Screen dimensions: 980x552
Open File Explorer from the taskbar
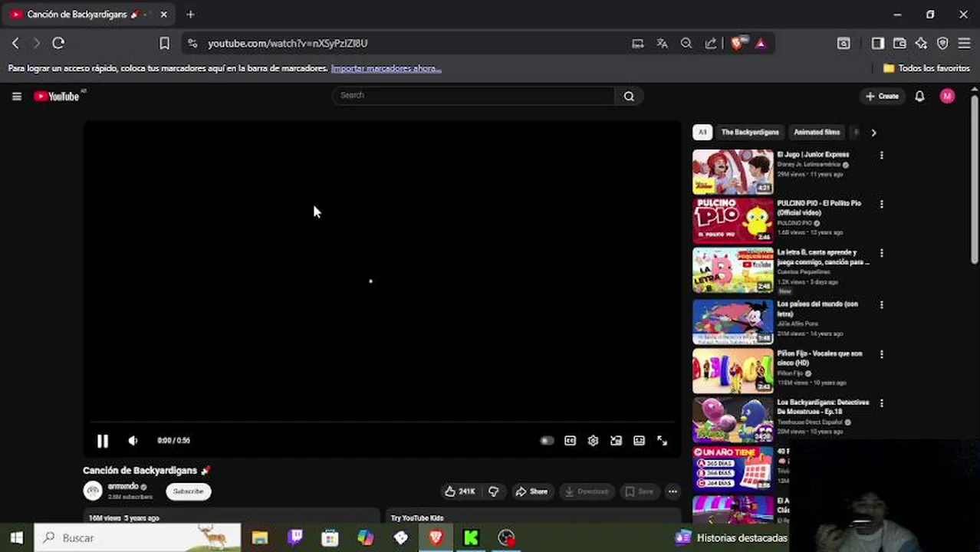click(x=259, y=538)
